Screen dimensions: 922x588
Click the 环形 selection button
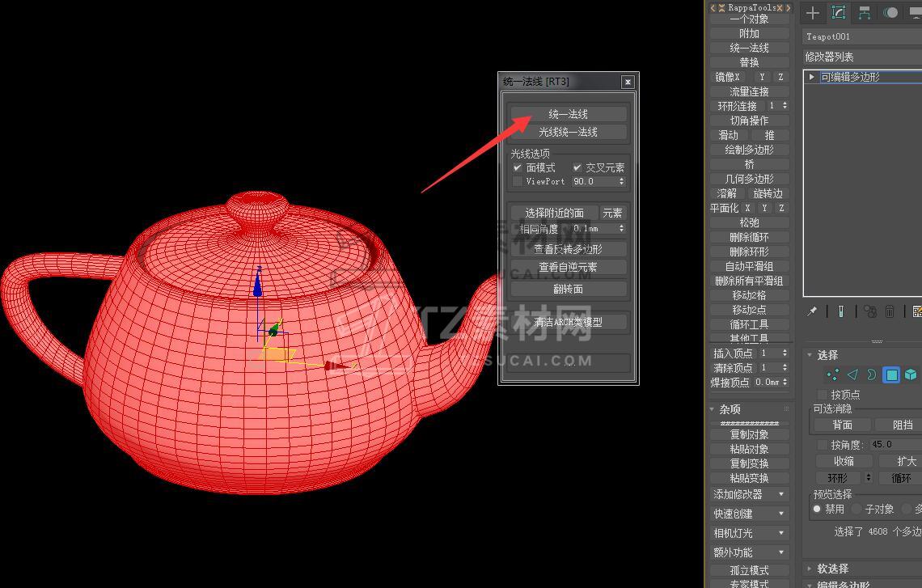point(838,478)
